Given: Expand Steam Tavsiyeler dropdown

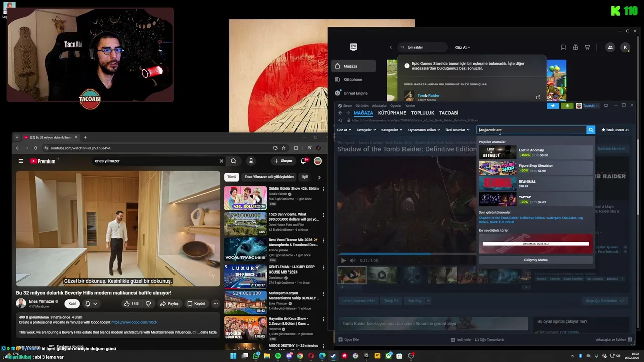Looking at the screenshot, I should click(x=366, y=130).
